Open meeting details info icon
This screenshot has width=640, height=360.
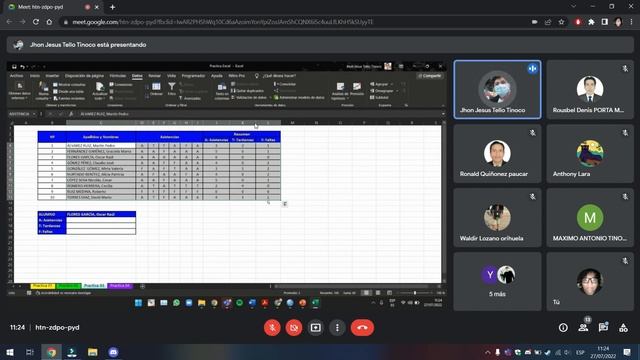pos(563,327)
